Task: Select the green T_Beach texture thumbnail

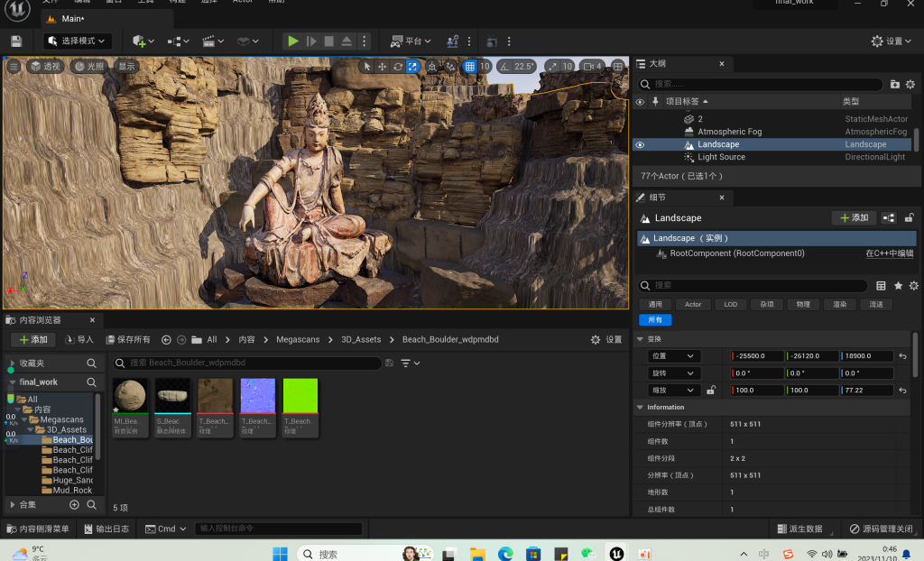Action: click(300, 395)
